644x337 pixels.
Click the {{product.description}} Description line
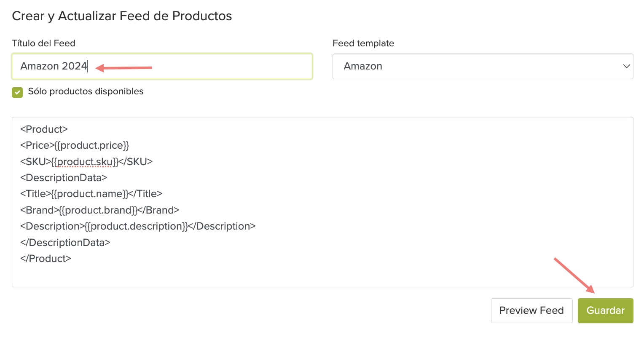click(x=138, y=226)
